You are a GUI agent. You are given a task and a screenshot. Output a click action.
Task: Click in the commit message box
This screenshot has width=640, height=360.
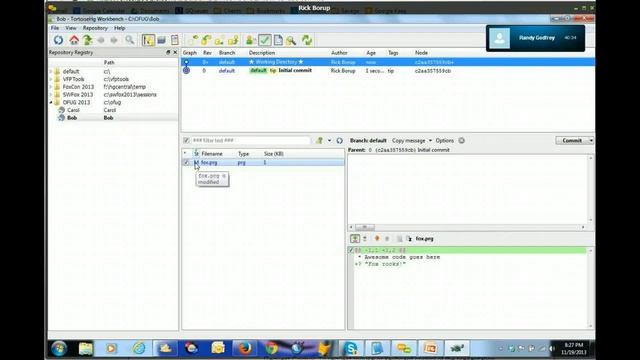468,189
